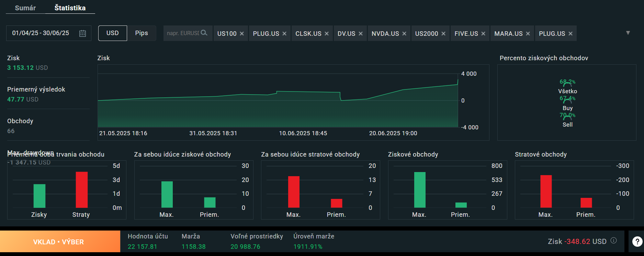The image size is (644, 256).
Task: Open the date range picker 01/04/25 - 30/06/25
Action: 41,33
